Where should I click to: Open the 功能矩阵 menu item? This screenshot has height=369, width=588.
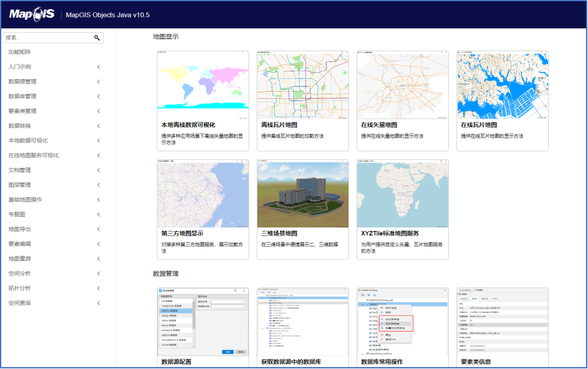pos(20,52)
